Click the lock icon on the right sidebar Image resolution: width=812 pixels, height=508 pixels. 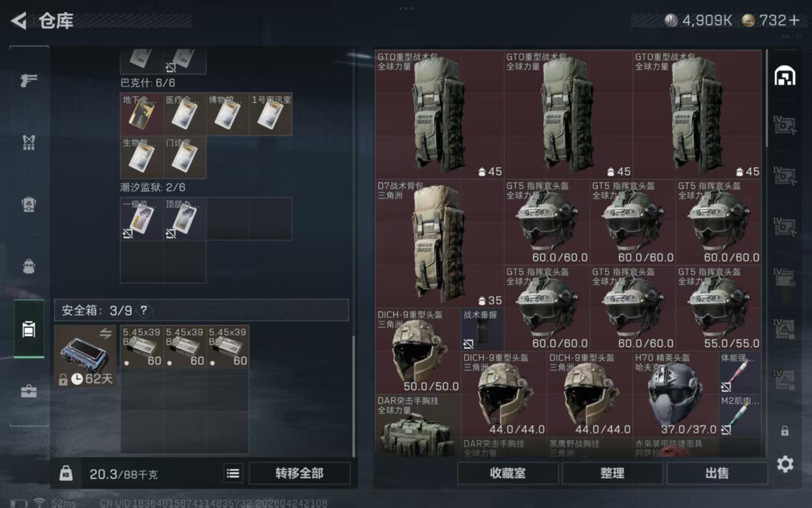pyautogui.click(x=785, y=430)
